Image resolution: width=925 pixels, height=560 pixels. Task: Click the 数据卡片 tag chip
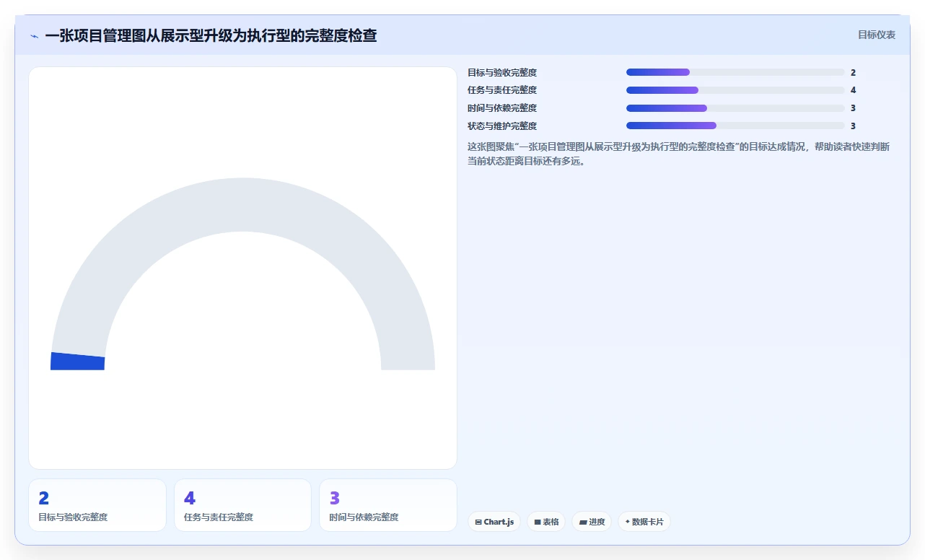(644, 522)
